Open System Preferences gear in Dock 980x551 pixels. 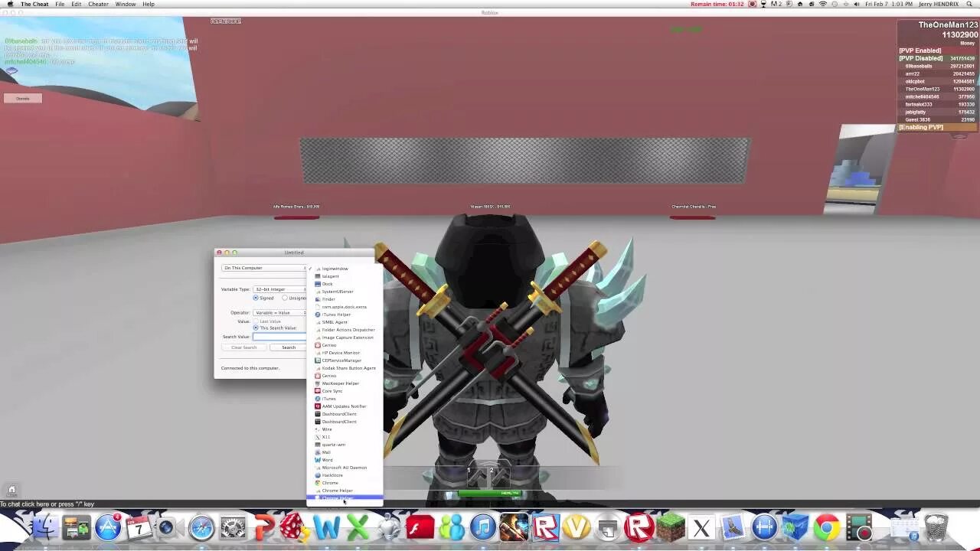click(233, 528)
